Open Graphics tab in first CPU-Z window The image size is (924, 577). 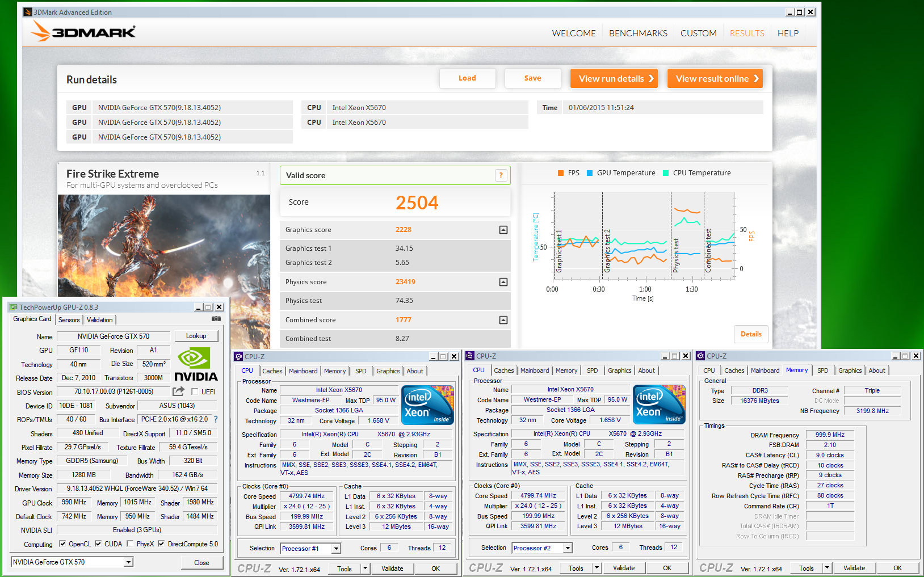pyautogui.click(x=388, y=371)
